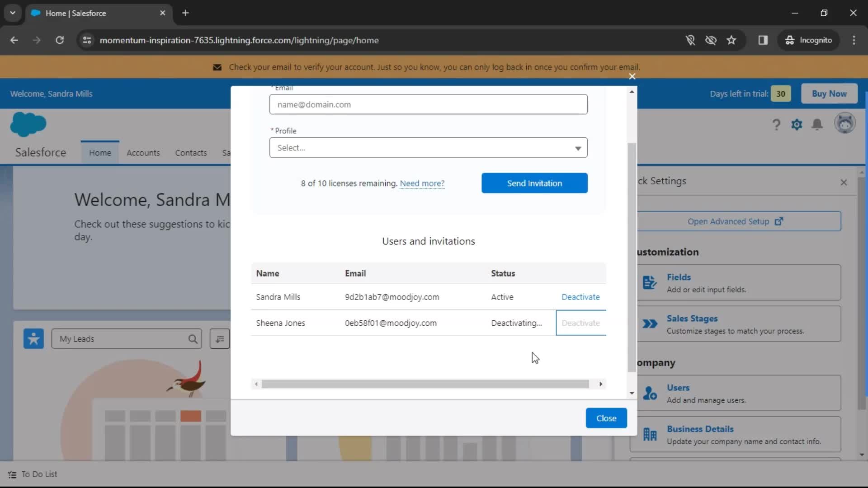Image resolution: width=868 pixels, height=488 pixels.
Task: Click the Salesforce cloud logo
Action: click(28, 124)
